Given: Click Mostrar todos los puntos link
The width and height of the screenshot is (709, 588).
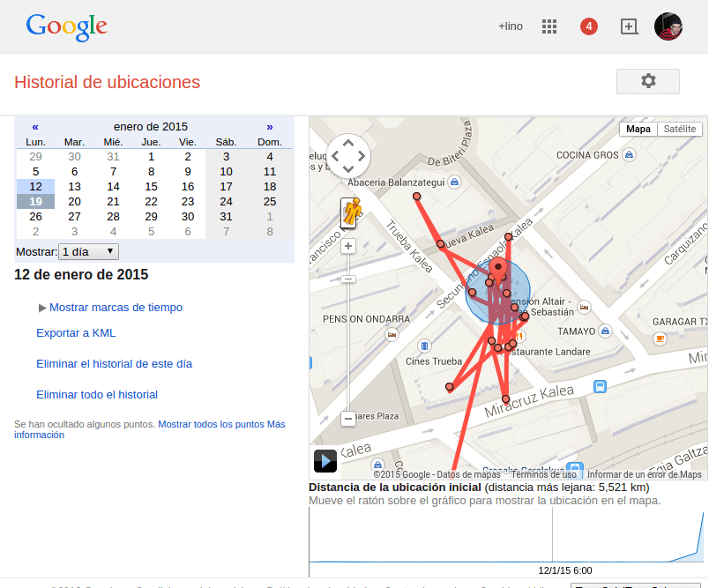Looking at the screenshot, I should 211,424.
